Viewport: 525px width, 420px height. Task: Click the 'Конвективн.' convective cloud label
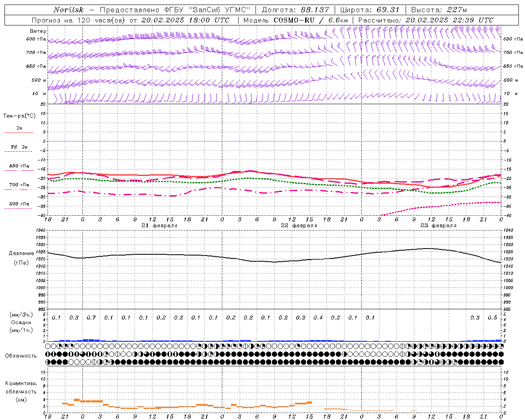21,383
